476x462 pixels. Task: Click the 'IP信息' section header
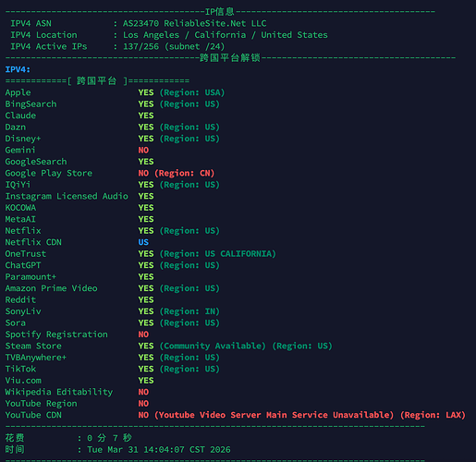pyautogui.click(x=220, y=12)
